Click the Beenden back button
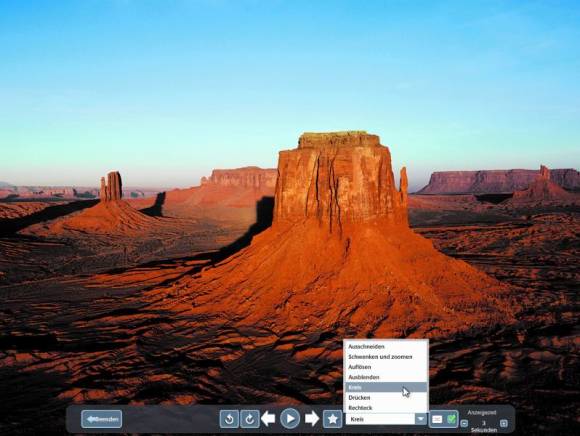This screenshot has height=436, width=580. point(101,419)
